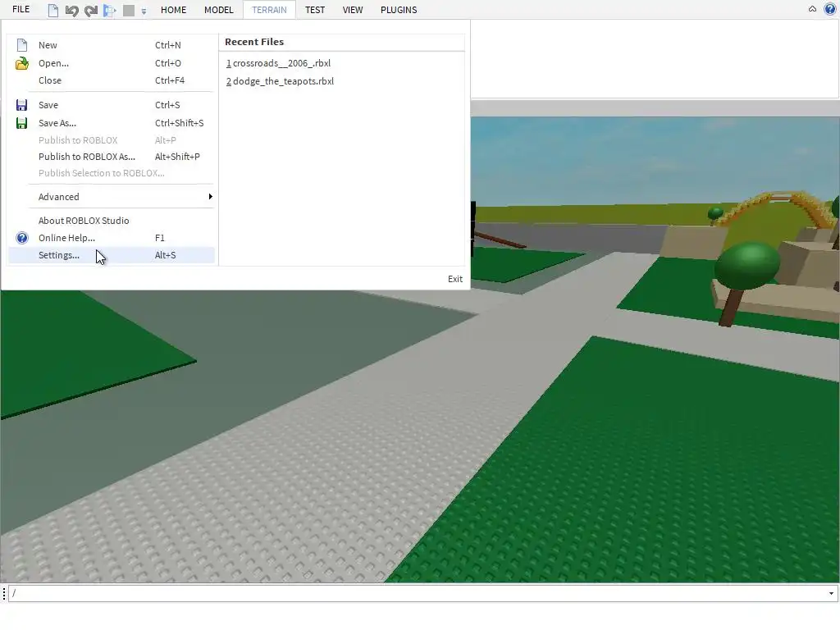Click the Exit button
The height and width of the screenshot is (630, 840).
pyautogui.click(x=454, y=279)
